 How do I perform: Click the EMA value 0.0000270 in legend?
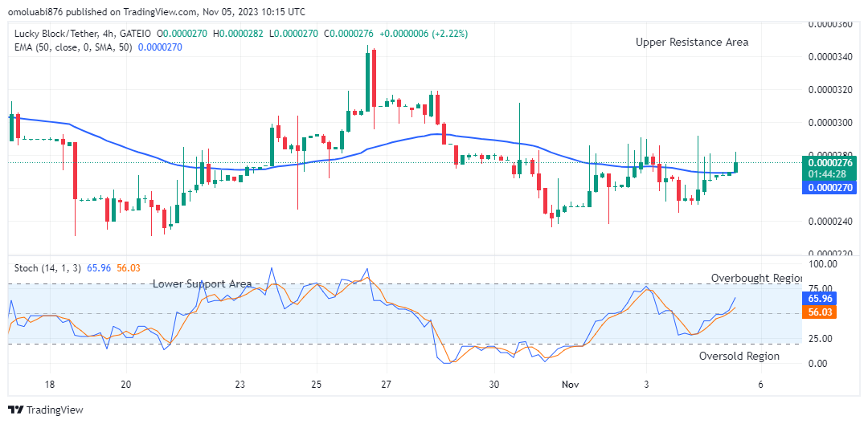tap(160, 47)
